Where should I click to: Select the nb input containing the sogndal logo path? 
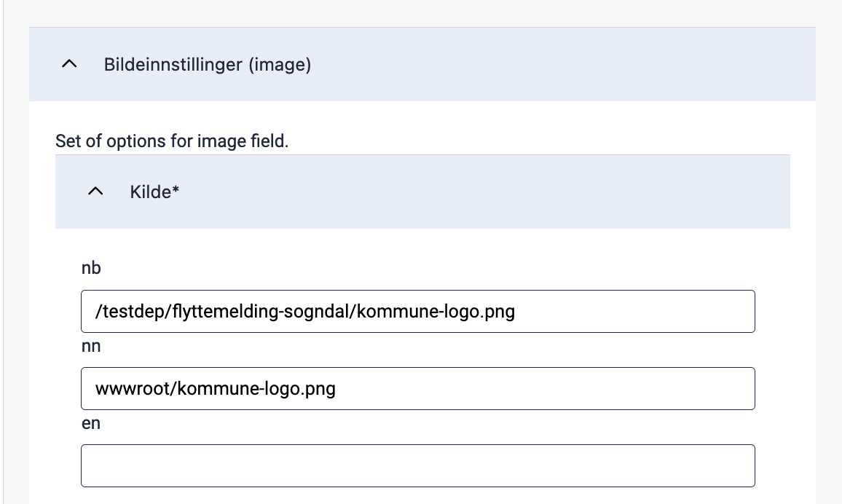tap(418, 311)
